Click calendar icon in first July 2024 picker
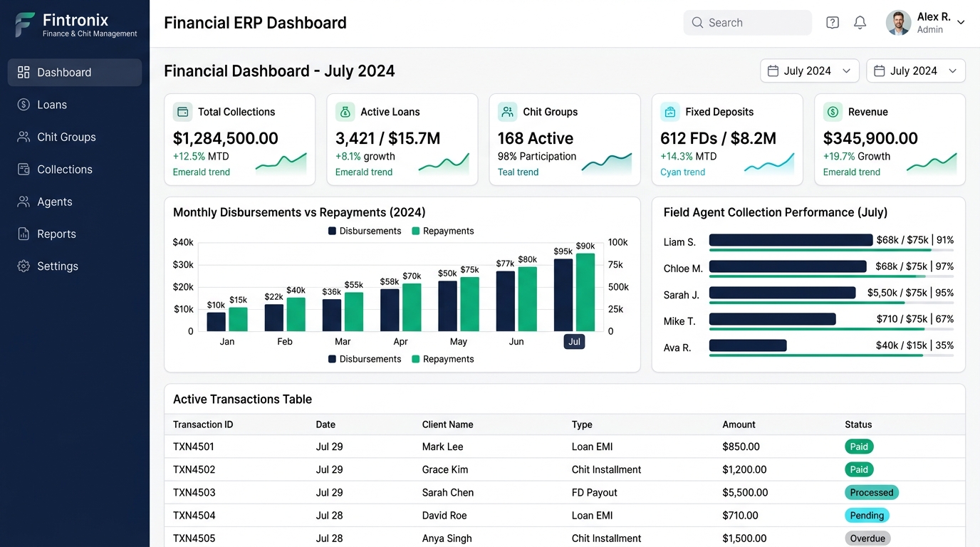The width and height of the screenshot is (980, 547). 773,71
